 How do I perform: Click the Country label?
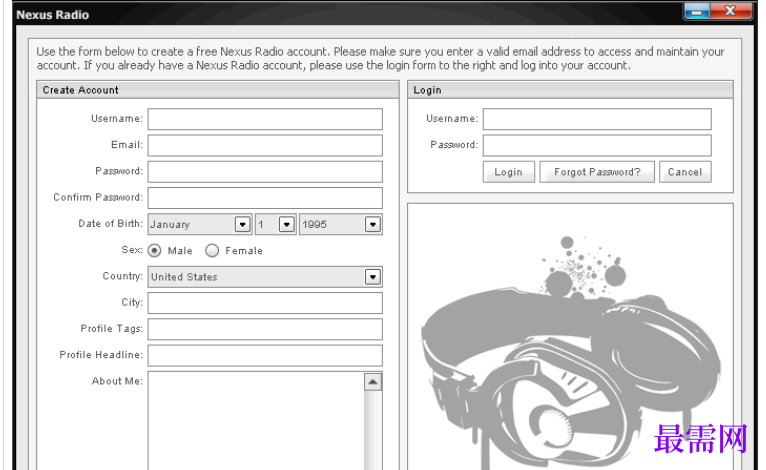click(123, 276)
